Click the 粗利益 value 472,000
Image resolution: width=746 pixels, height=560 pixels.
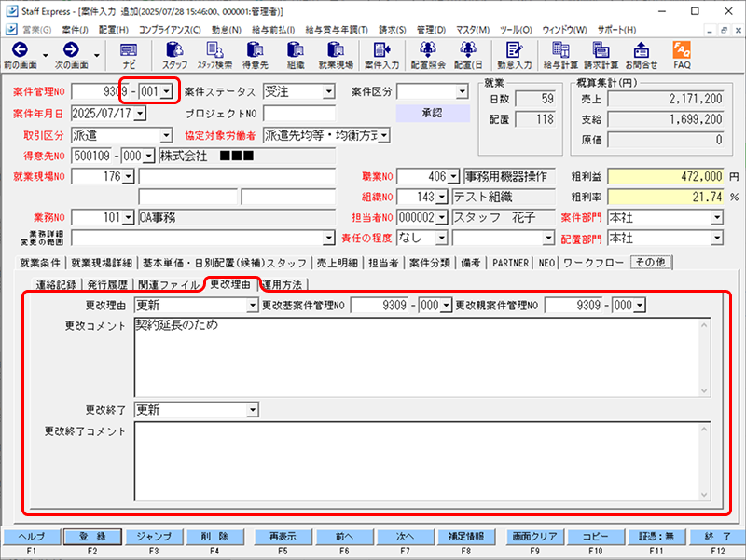(666, 177)
